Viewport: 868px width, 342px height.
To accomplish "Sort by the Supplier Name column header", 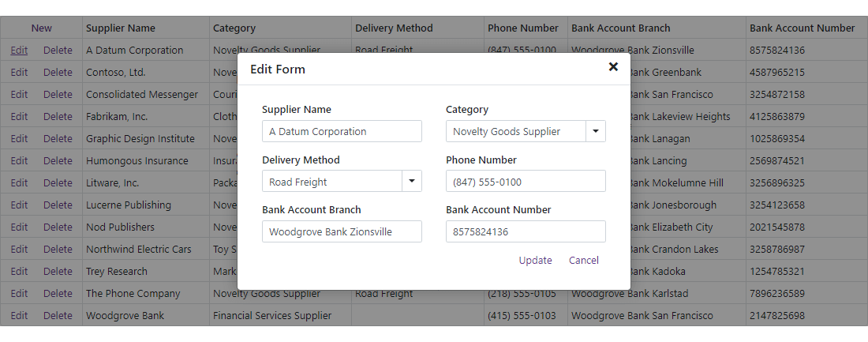I will tap(121, 28).
